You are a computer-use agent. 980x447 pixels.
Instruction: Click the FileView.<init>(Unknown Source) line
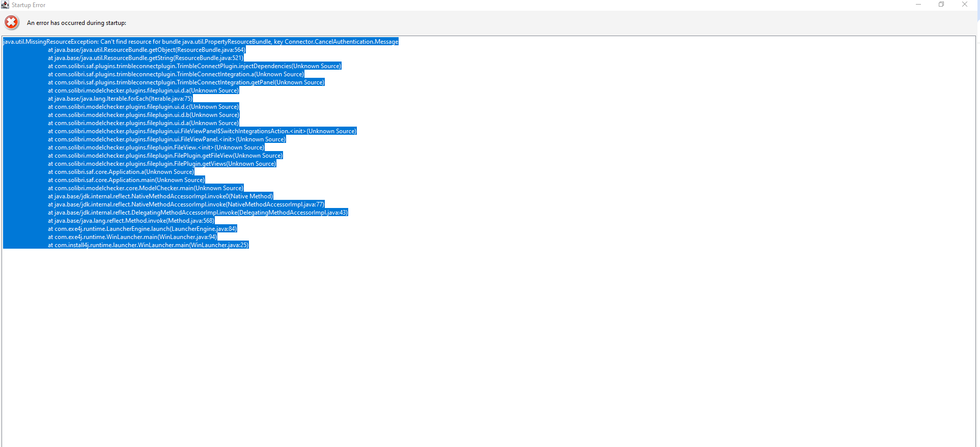[156, 147]
